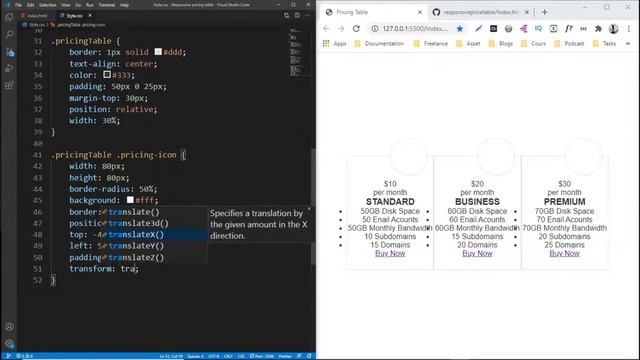Click the UTF-8 encoding status item
The height and width of the screenshot is (360, 640).
tap(213, 356)
